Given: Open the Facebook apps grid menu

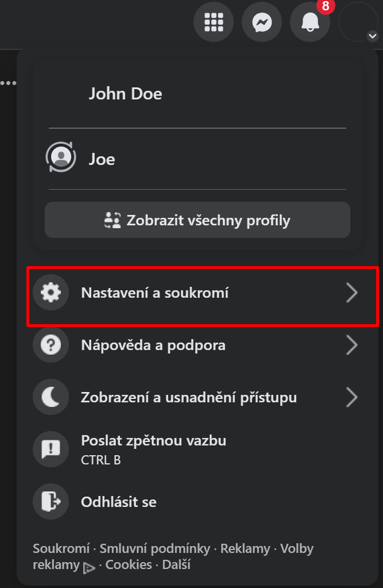Looking at the screenshot, I should click(214, 22).
